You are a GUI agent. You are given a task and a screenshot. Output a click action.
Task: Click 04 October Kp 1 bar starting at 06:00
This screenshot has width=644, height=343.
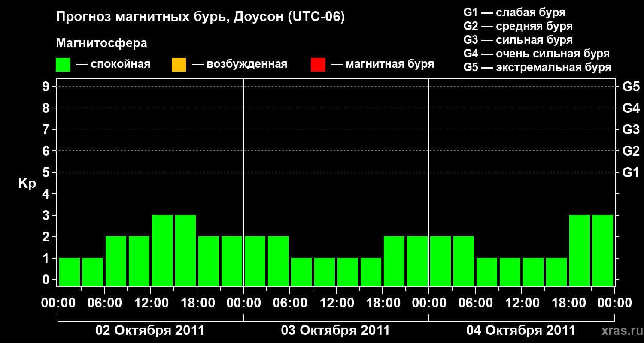pos(487,272)
